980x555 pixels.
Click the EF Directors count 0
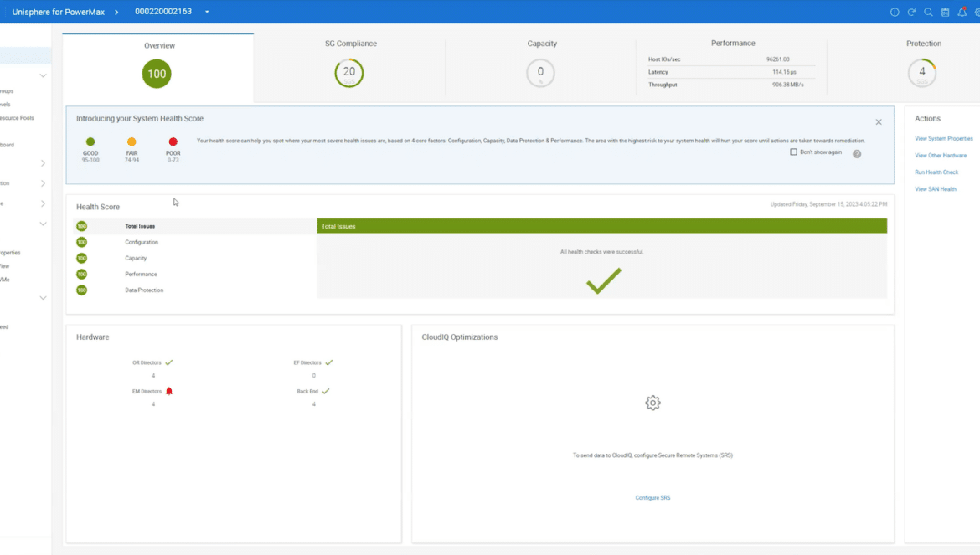(314, 376)
